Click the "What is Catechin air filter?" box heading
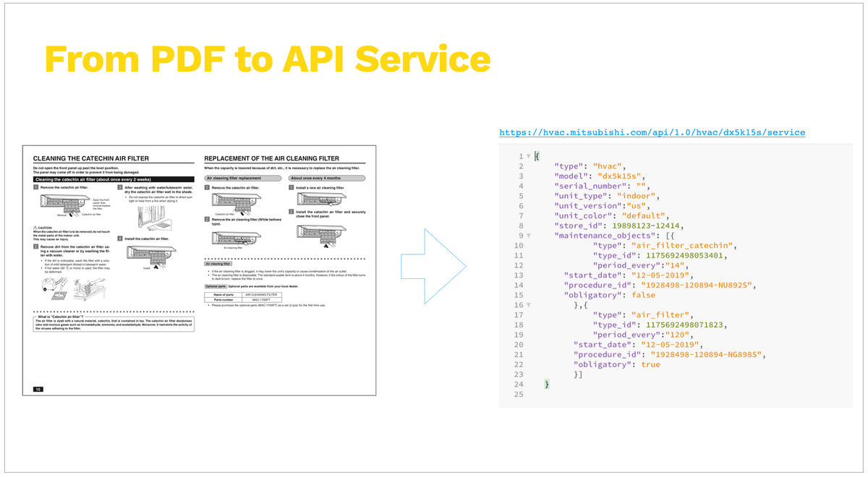 (x=61, y=317)
